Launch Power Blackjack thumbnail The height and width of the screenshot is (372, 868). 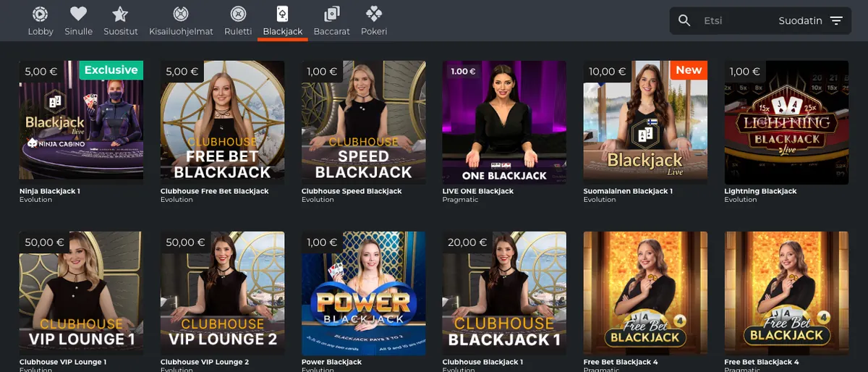[x=363, y=292]
